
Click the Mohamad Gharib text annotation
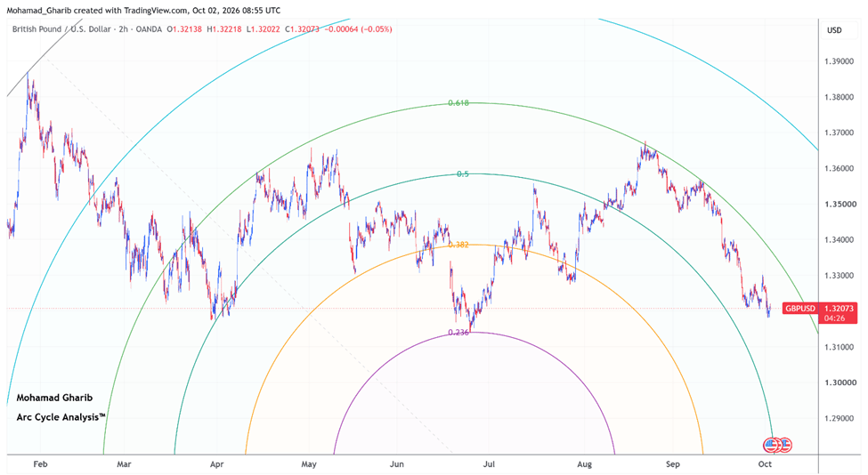pyautogui.click(x=54, y=398)
